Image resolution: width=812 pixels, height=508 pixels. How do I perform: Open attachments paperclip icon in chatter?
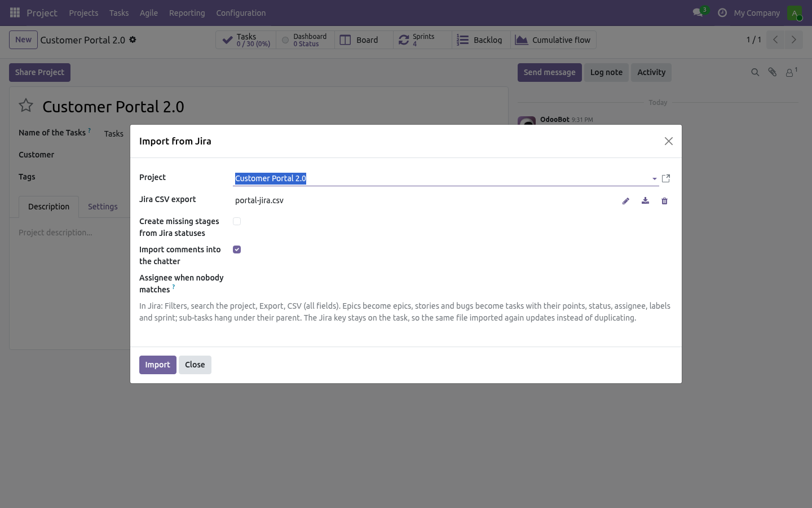point(773,72)
